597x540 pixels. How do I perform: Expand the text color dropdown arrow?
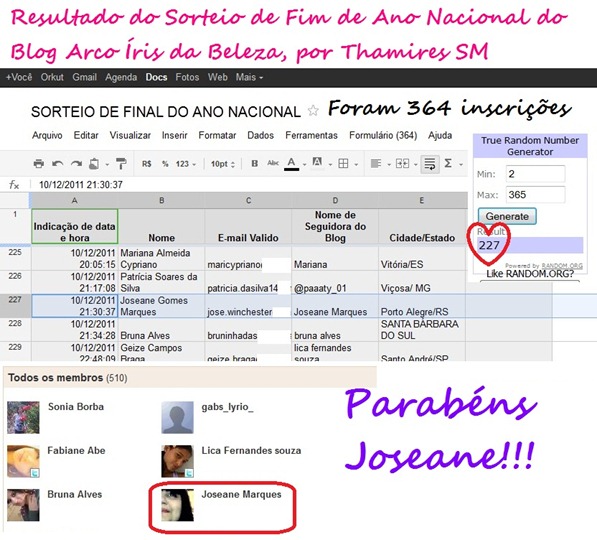coord(304,165)
